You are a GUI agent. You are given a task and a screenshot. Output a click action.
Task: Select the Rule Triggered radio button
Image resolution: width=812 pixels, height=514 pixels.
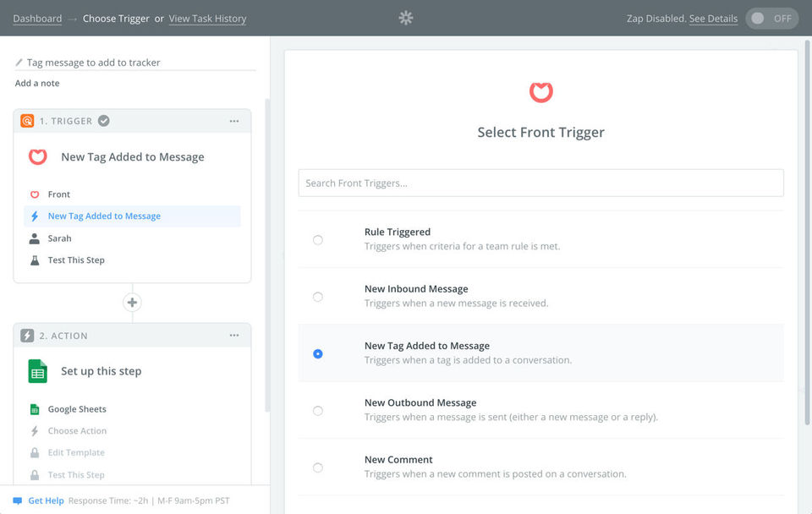click(318, 239)
